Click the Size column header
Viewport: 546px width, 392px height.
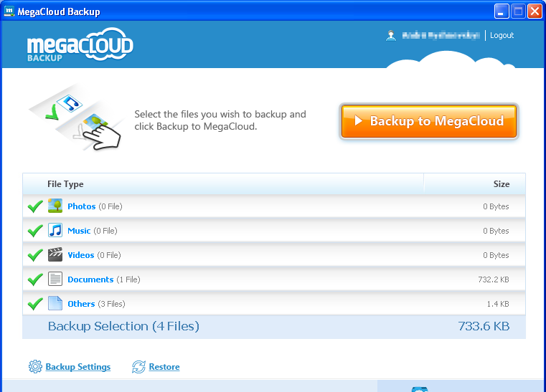tap(502, 184)
